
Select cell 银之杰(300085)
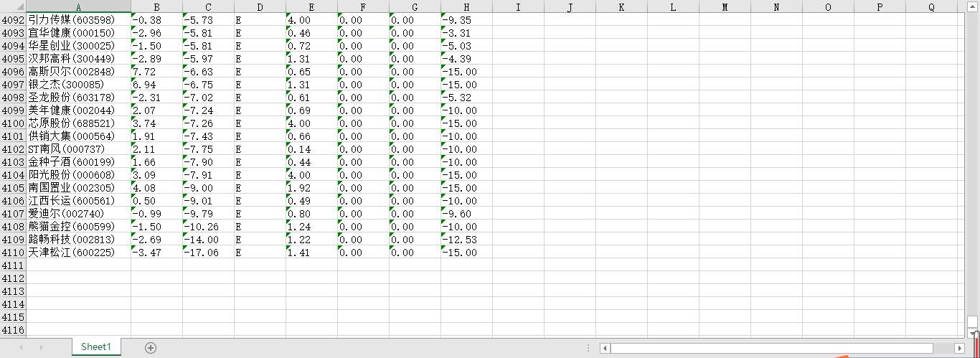[79, 85]
